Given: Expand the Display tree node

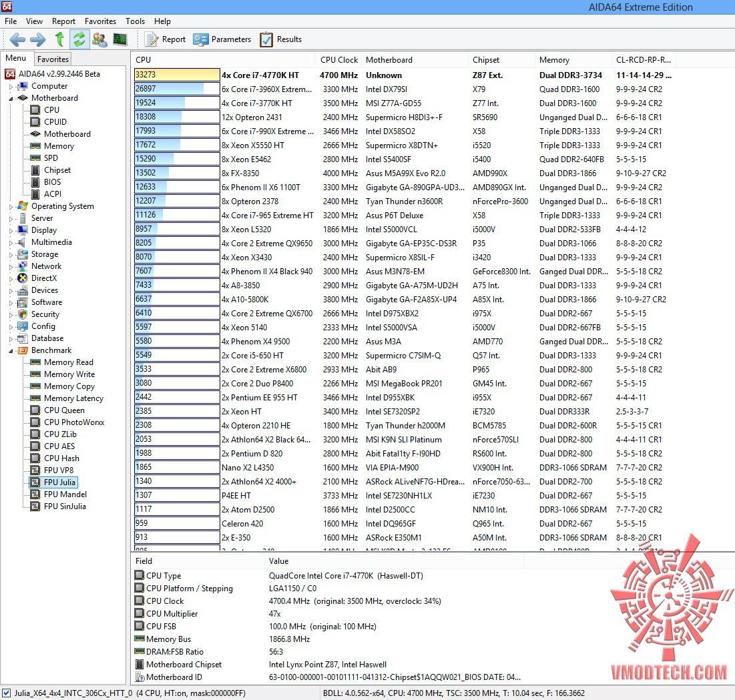Looking at the screenshot, I should 11,230.
